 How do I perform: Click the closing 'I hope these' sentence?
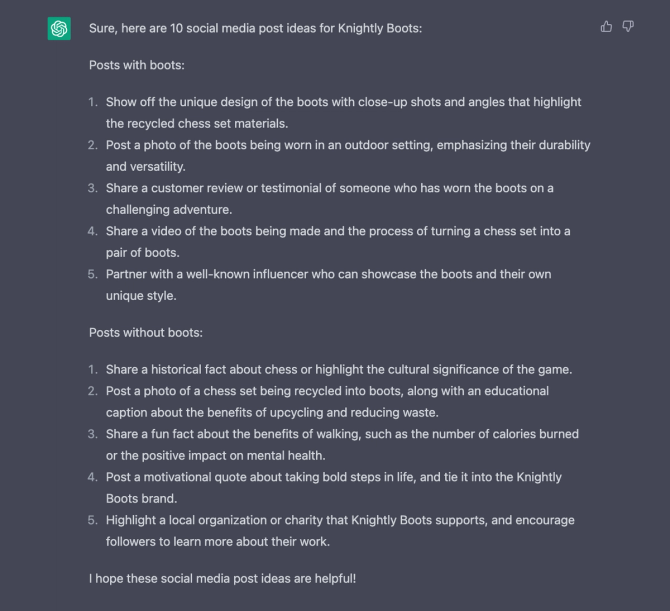pyautogui.click(x=222, y=579)
